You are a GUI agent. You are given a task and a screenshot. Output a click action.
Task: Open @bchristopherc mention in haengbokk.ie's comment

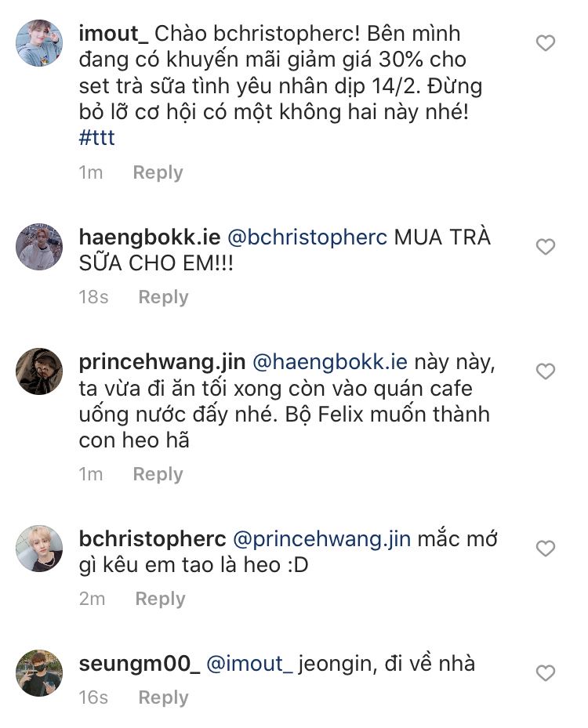coord(307,237)
